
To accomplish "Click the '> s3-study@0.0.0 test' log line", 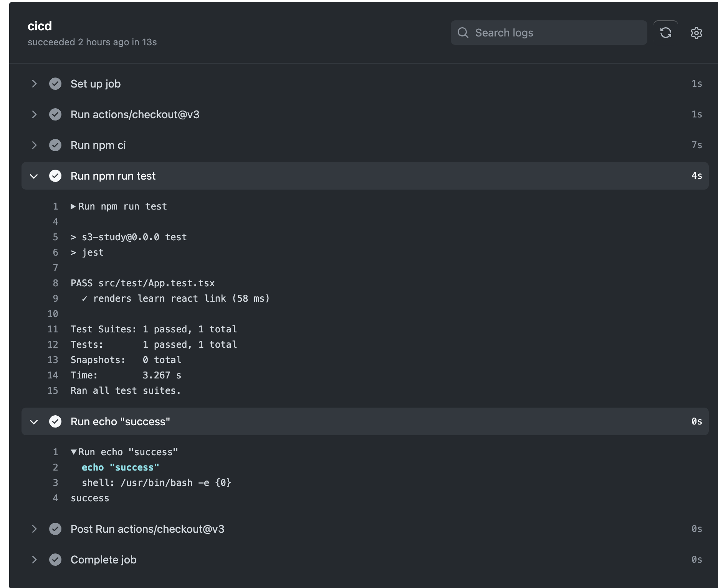I will (x=129, y=237).
